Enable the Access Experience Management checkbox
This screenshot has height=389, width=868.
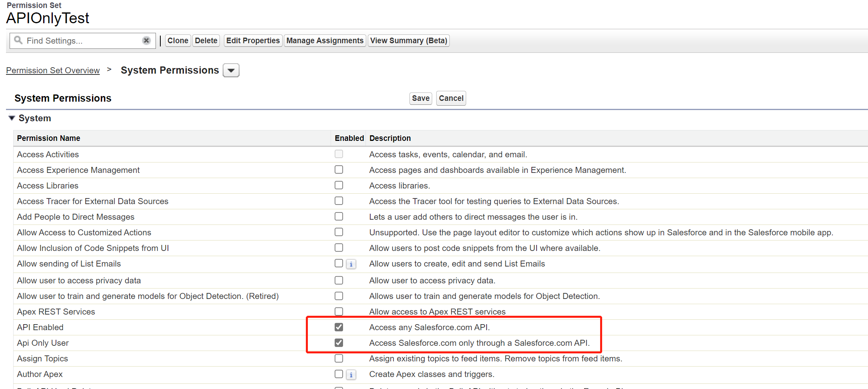pos(339,170)
